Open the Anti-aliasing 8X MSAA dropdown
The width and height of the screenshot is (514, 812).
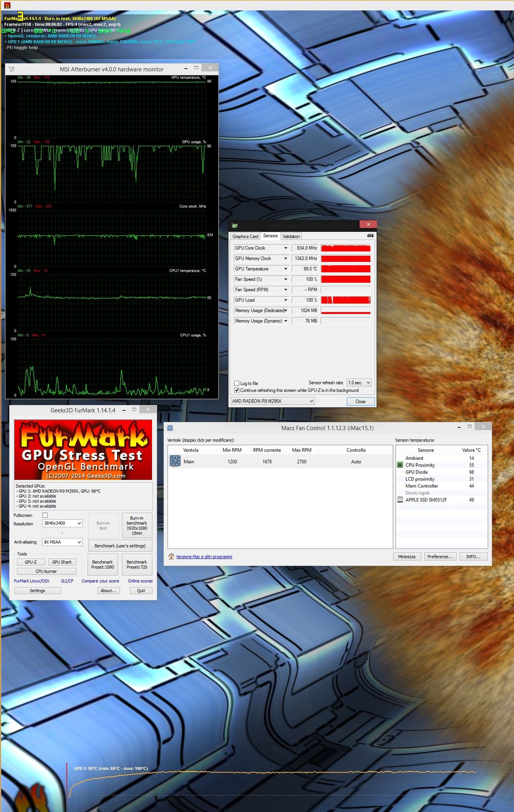62,542
